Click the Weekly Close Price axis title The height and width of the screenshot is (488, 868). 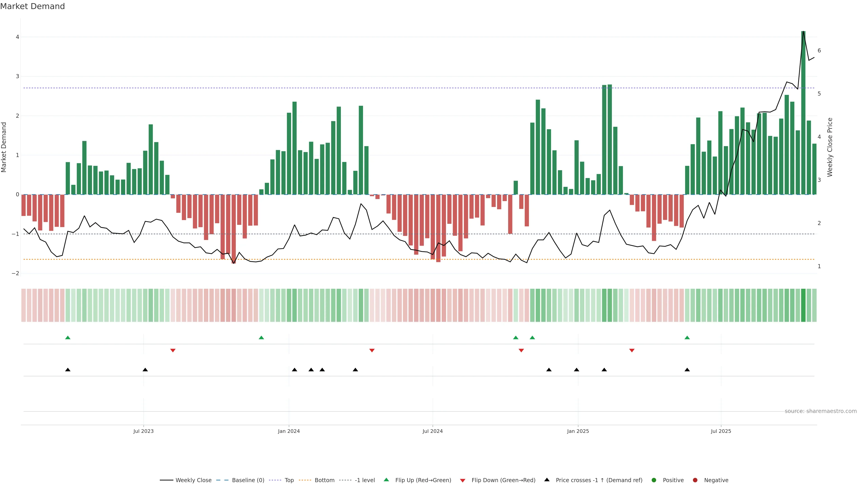coord(830,147)
